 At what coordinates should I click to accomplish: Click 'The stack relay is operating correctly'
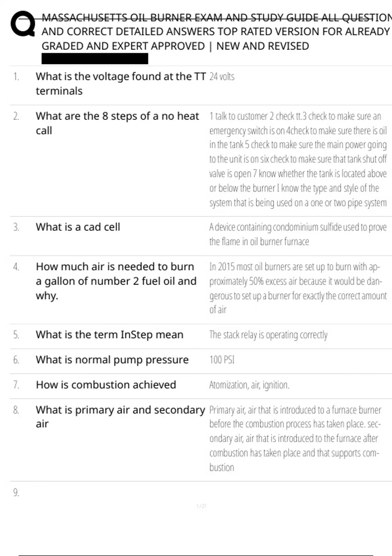(268, 335)
